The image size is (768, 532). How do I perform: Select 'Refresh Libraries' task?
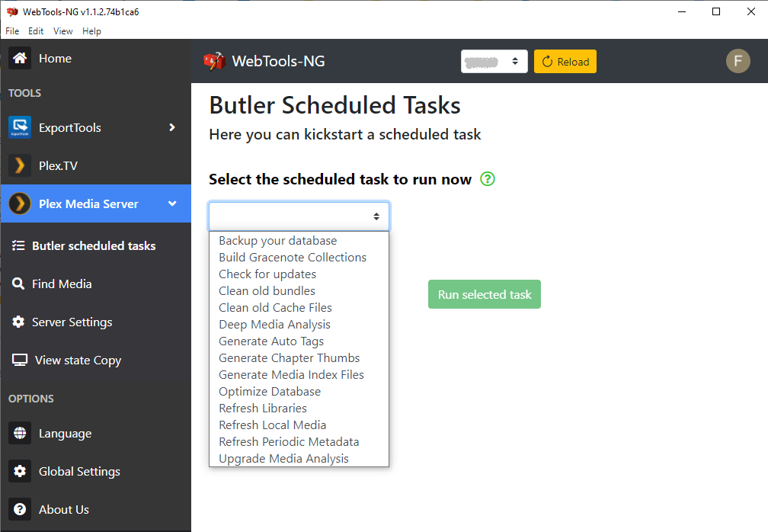(x=299, y=408)
